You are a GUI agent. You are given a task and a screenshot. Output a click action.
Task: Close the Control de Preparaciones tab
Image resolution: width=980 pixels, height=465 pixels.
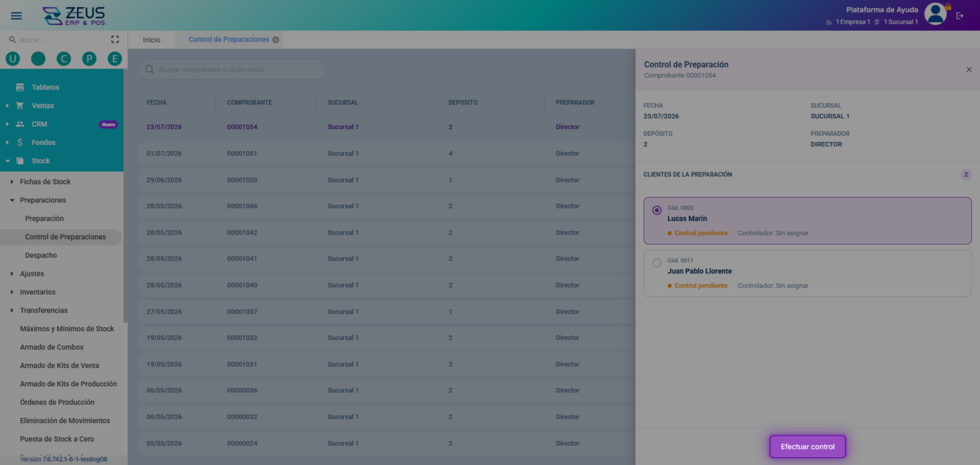(x=276, y=40)
